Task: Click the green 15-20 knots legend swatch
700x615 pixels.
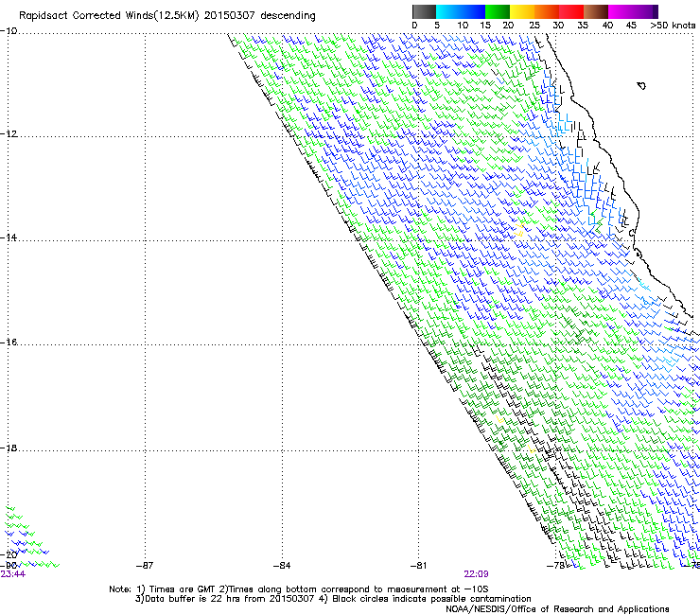Action: coord(498,11)
